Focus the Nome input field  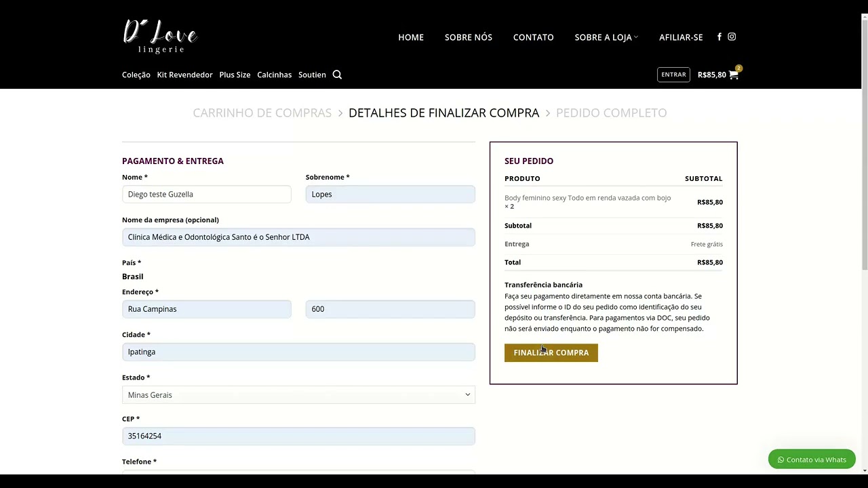[x=207, y=194]
